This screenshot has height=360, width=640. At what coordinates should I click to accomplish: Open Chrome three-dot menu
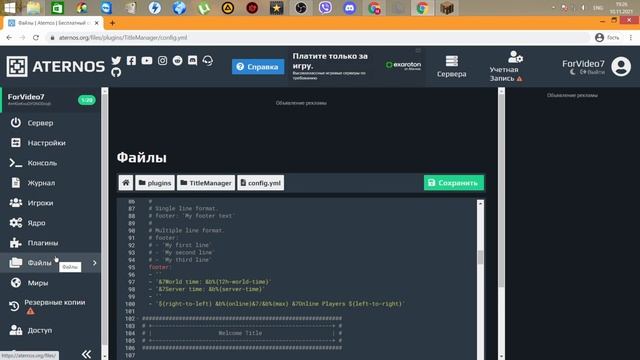[631, 38]
